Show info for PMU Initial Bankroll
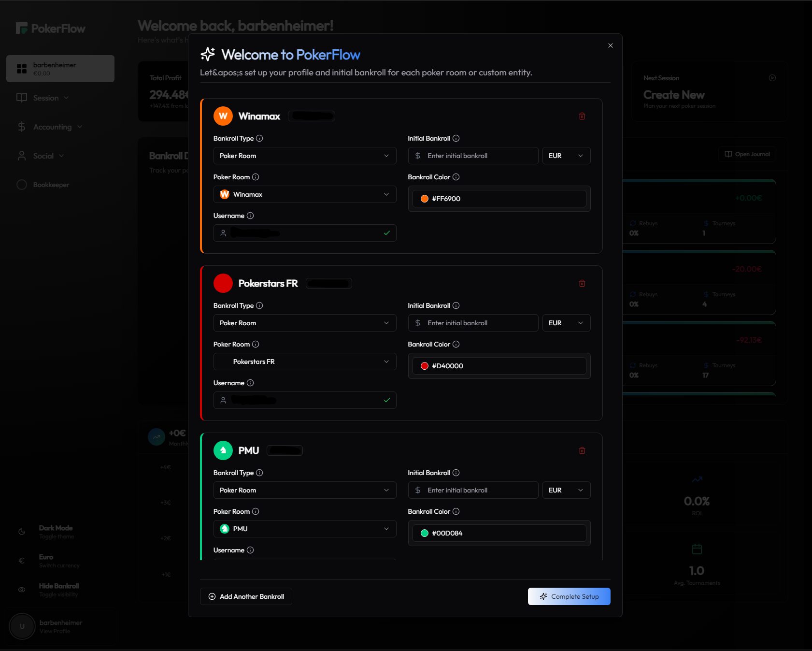This screenshot has height=651, width=812. pos(456,473)
